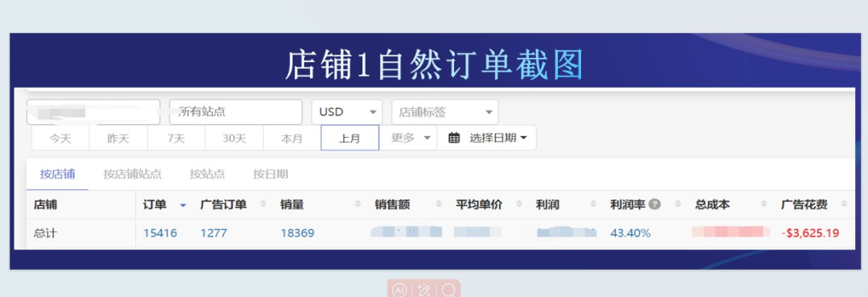
Task: Click the 所有站点 site selector field
Action: [x=235, y=112]
